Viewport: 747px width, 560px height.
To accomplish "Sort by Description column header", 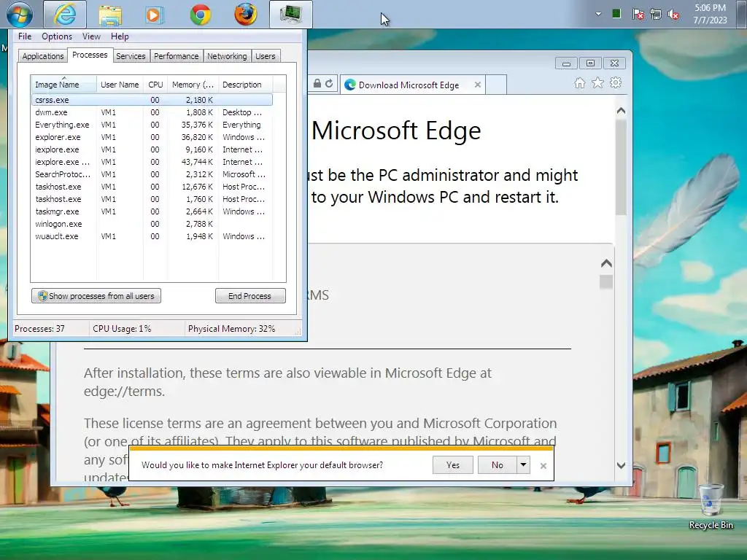I will 245,85.
